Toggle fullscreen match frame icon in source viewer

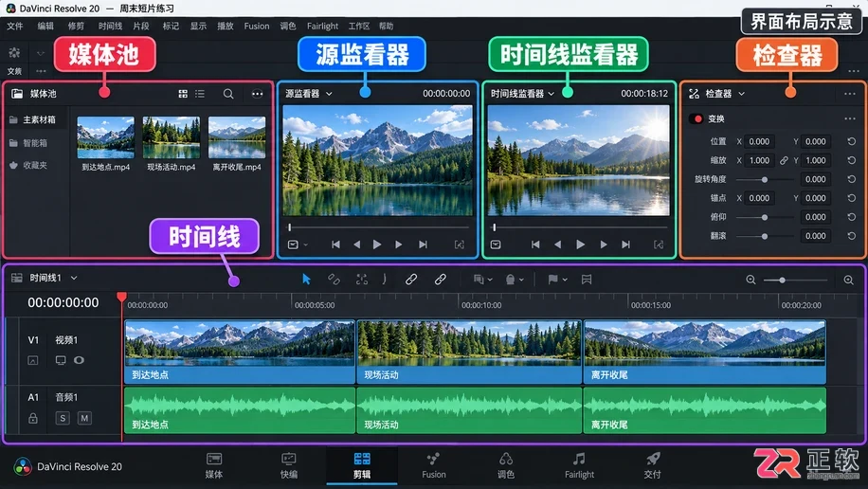pyautogui.click(x=460, y=244)
